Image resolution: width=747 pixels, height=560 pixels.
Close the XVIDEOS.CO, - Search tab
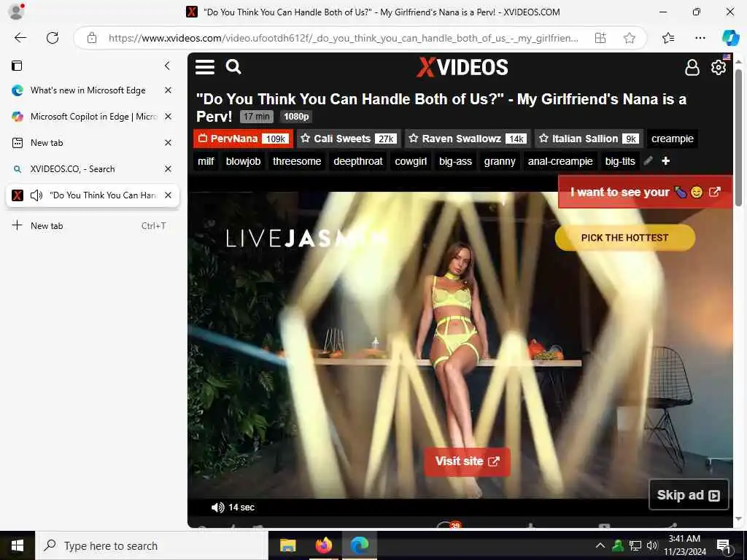click(x=169, y=168)
